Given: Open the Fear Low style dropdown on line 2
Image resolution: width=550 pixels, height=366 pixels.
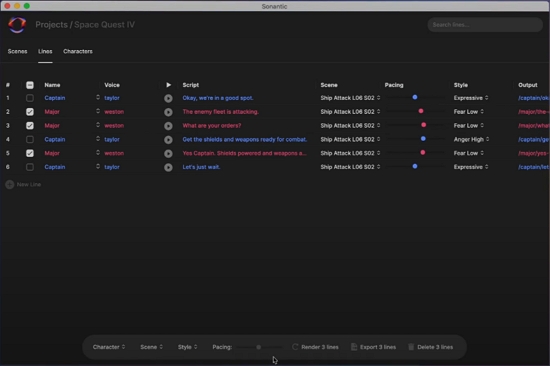Looking at the screenshot, I should 469,112.
